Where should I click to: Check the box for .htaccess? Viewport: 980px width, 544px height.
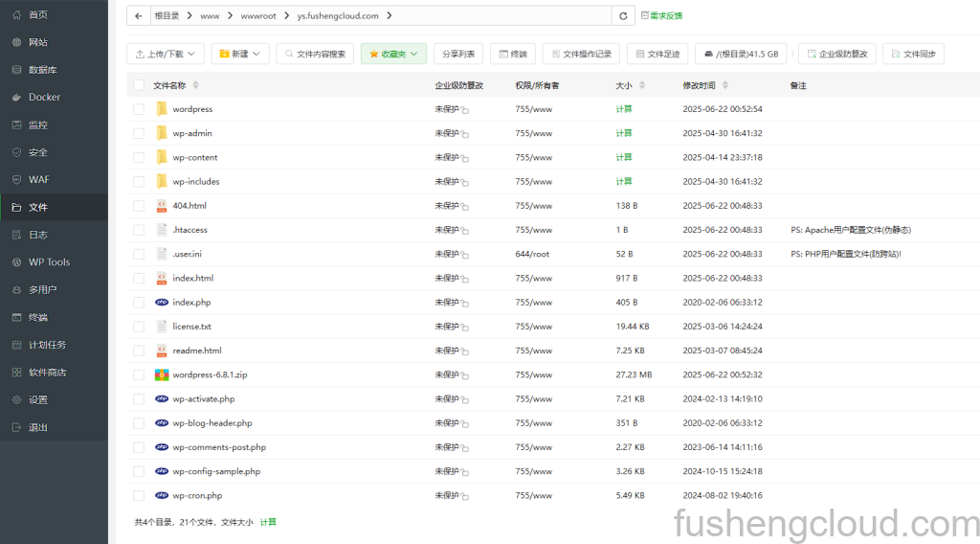coord(139,230)
